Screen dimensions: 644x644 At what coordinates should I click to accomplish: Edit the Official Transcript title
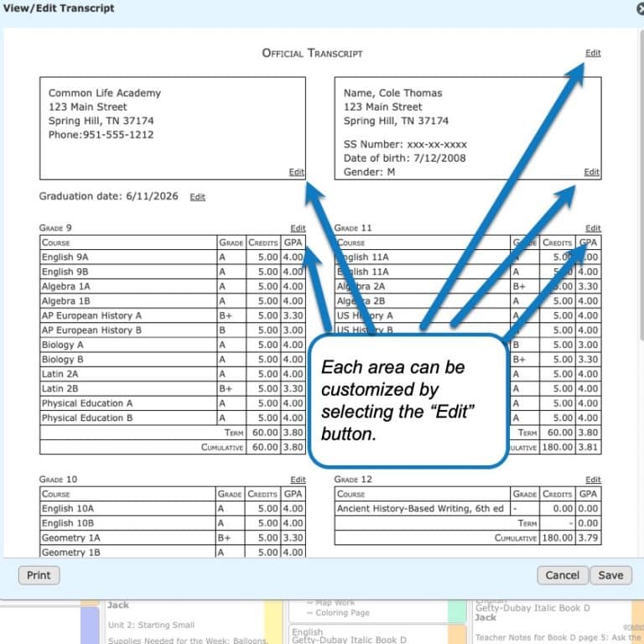[x=593, y=53]
